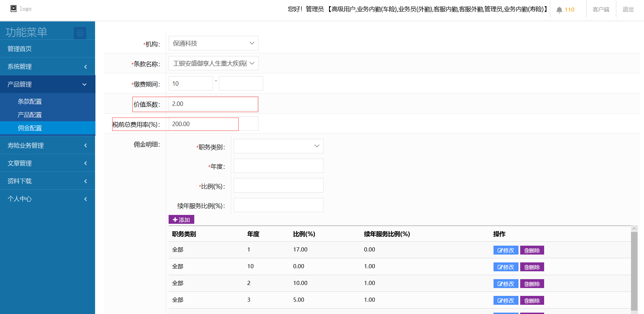Click the table's vertical scrollbar
Viewport: 644px width, 314px height.
(634, 270)
